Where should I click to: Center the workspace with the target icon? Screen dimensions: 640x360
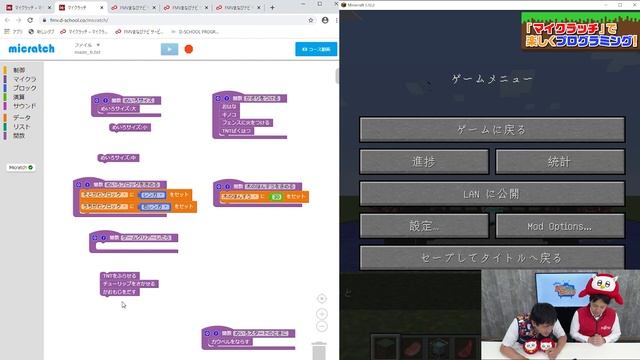(322, 299)
